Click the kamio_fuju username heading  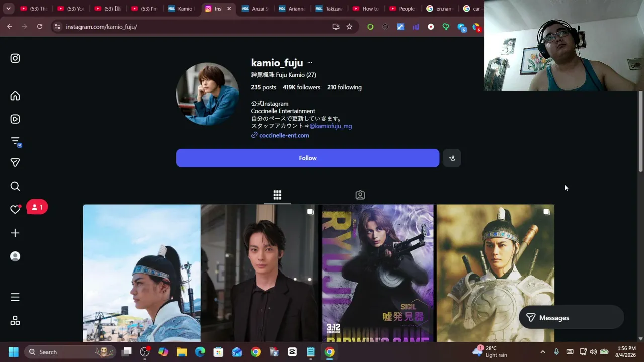click(277, 63)
